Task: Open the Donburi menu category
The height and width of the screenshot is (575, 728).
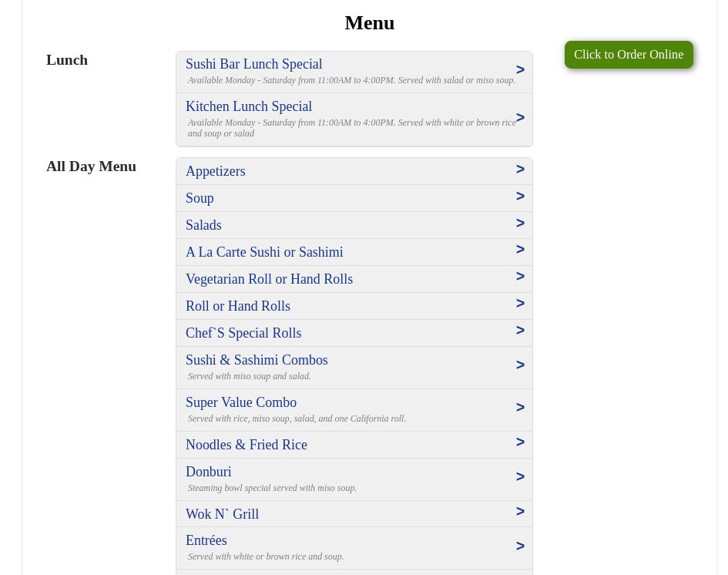Action: 208,472
